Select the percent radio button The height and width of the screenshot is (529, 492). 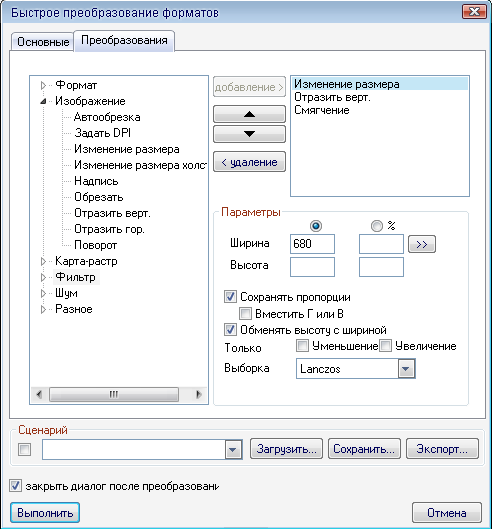377,226
